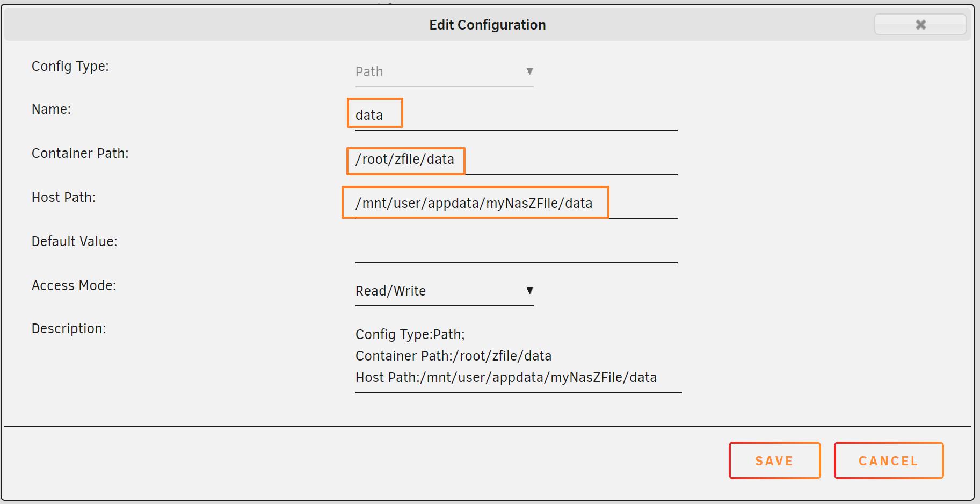Click the Default Value label
The height and width of the screenshot is (504, 980).
click(74, 242)
